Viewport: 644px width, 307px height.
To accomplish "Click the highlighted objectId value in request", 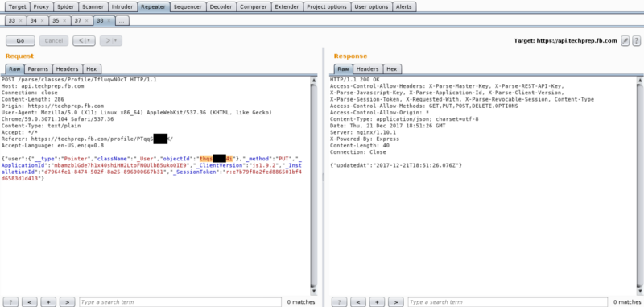I will [x=216, y=159].
